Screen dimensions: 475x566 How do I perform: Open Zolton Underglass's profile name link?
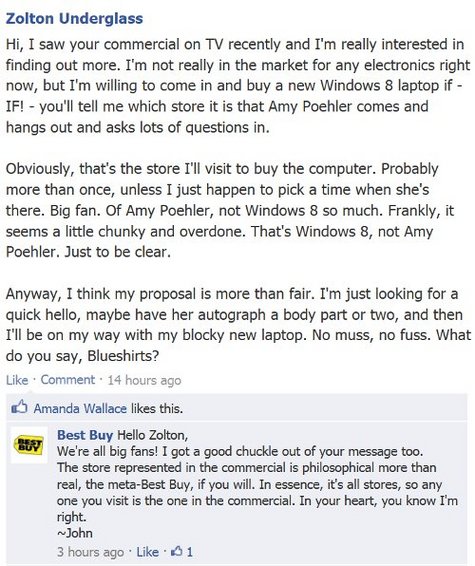tap(74, 18)
